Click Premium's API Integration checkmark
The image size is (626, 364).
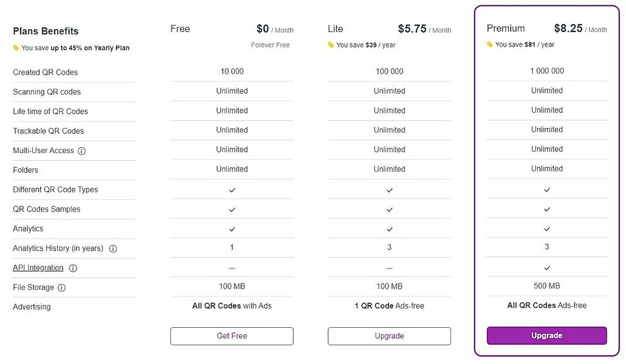point(546,266)
